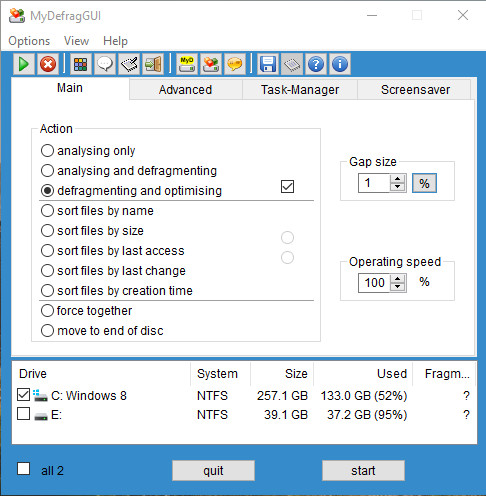This screenshot has height=496, width=486.
Task: Toggle the Gap size % unit button
Action: [x=424, y=183]
